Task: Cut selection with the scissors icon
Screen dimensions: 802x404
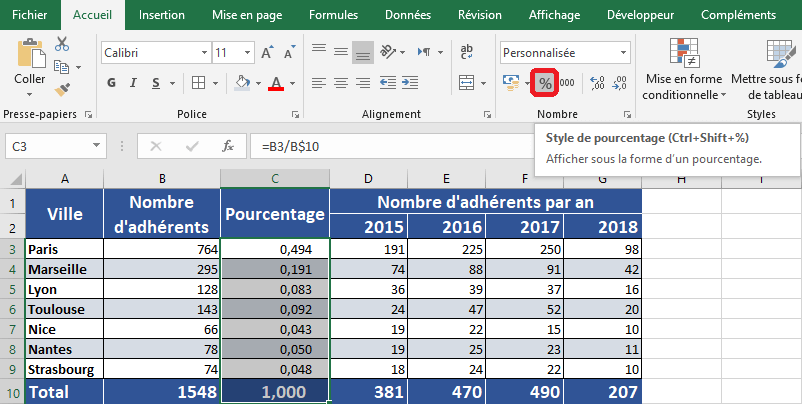Action: point(62,44)
